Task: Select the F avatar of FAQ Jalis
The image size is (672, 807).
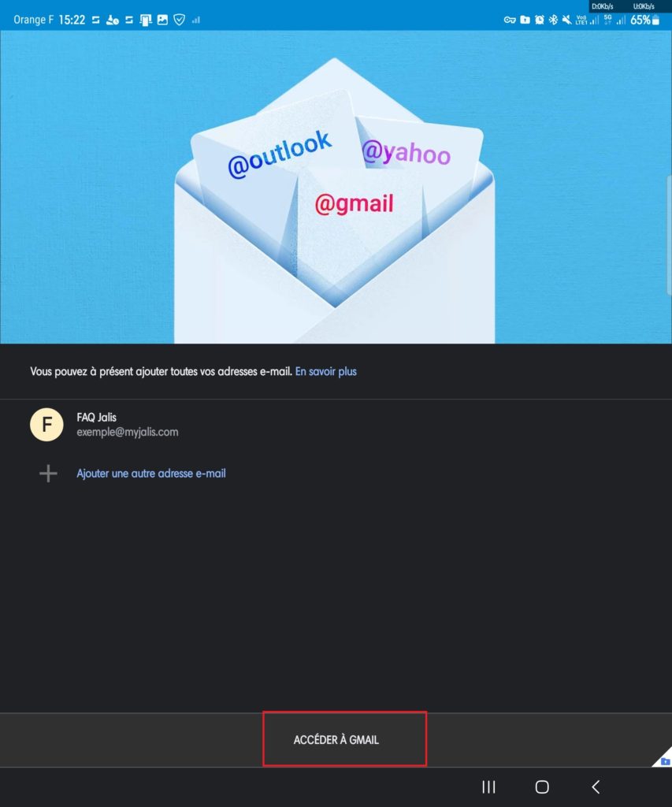Action: 46,425
